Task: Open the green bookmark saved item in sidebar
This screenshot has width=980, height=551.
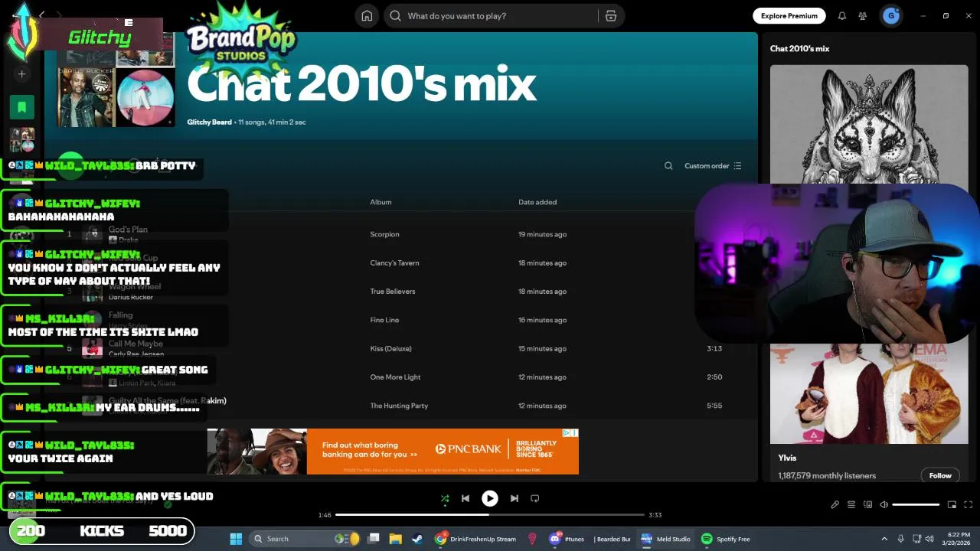Action: pos(22,107)
